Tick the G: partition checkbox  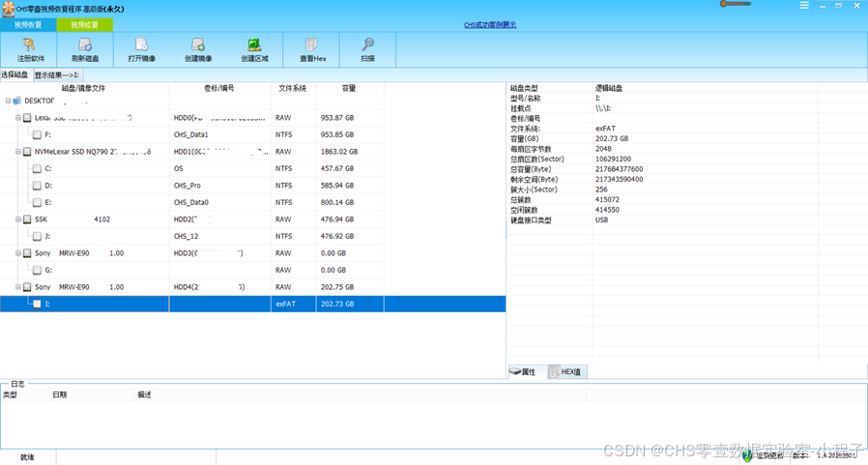pyautogui.click(x=37, y=270)
